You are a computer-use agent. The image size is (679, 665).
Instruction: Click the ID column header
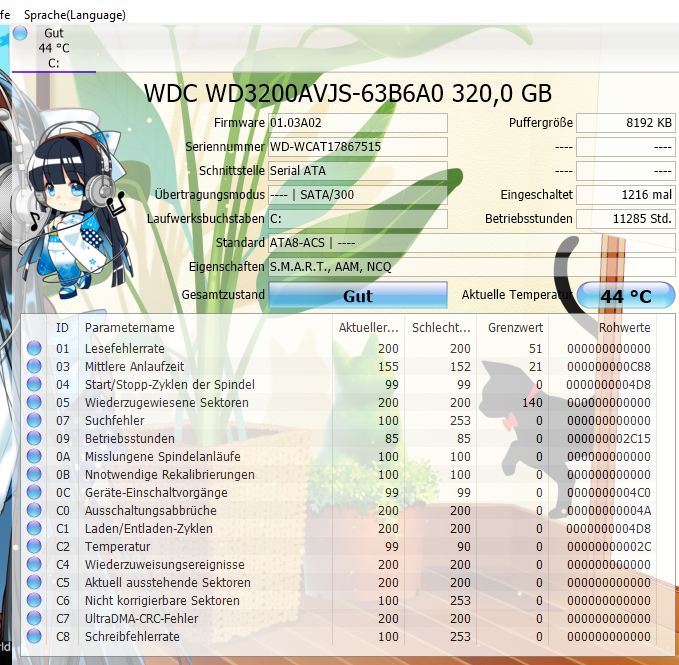click(62, 328)
